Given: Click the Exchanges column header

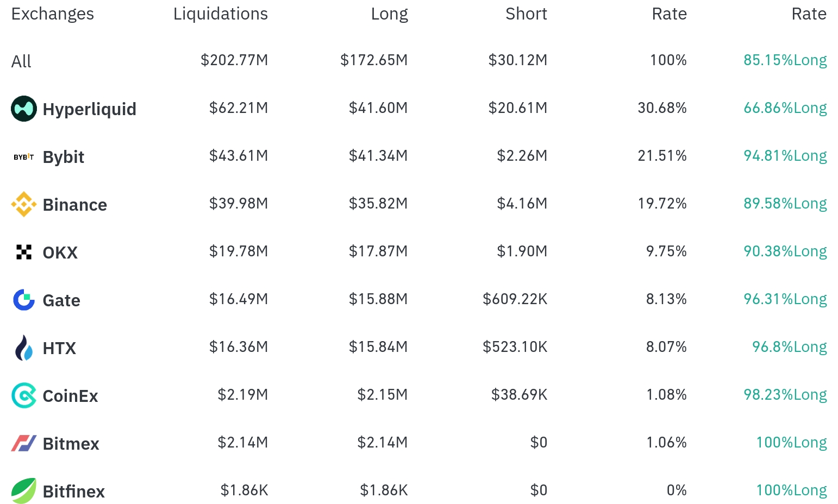Looking at the screenshot, I should pyautogui.click(x=53, y=14).
